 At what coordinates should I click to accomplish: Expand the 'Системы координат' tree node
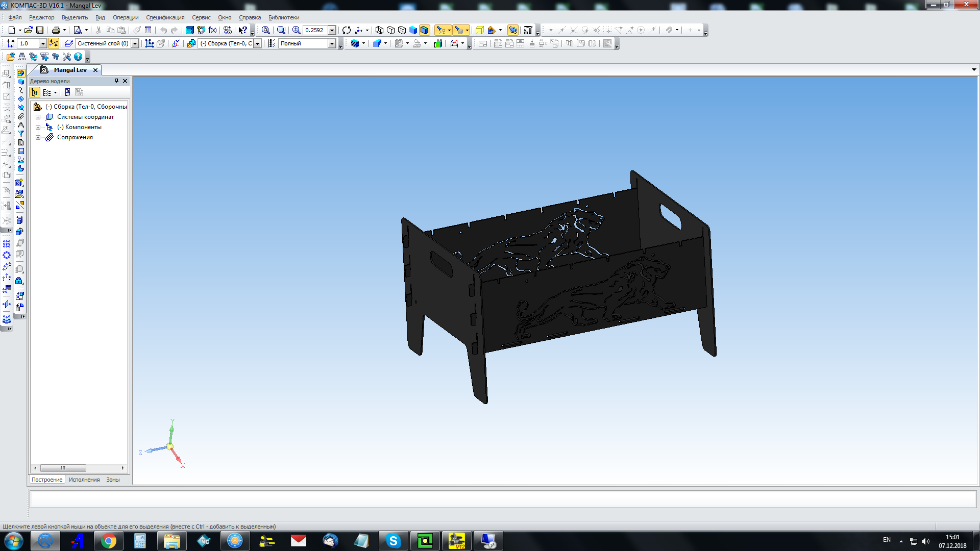coord(38,117)
